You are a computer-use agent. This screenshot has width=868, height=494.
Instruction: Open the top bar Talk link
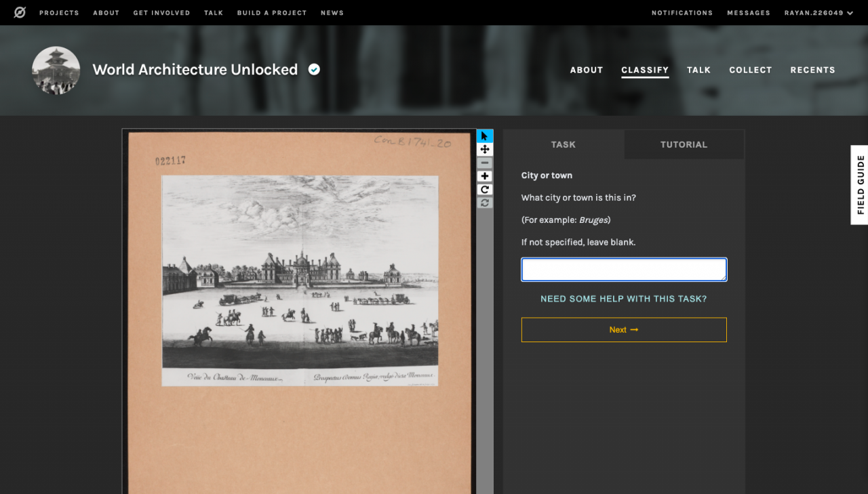(214, 13)
